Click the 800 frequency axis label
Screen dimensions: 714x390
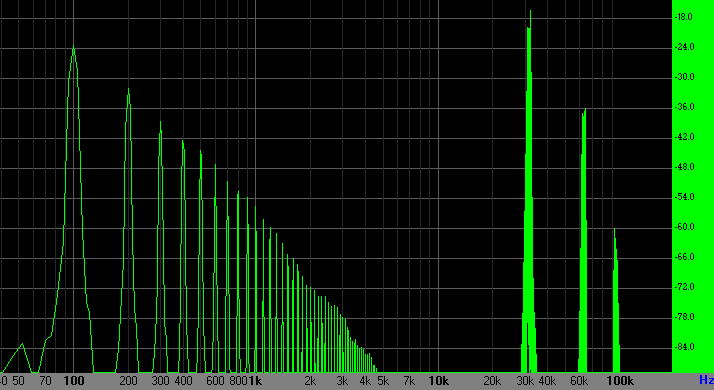click(238, 381)
